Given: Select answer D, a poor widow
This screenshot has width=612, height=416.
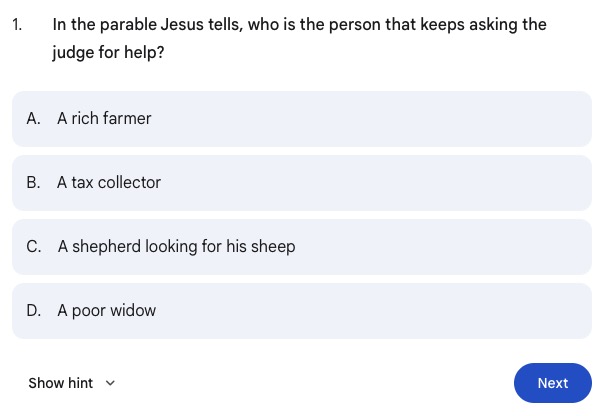Looking at the screenshot, I should click(302, 311).
